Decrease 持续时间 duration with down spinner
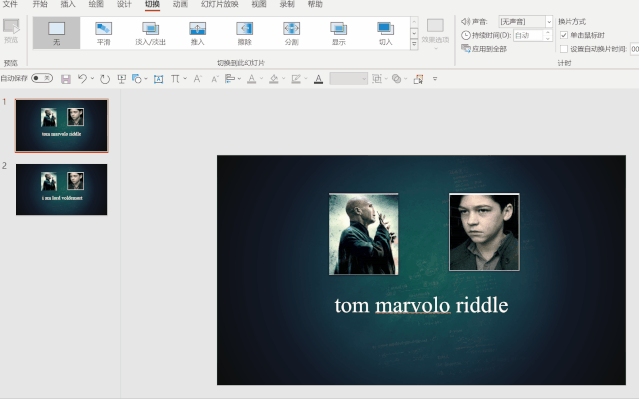The width and height of the screenshot is (639, 399). click(x=548, y=38)
